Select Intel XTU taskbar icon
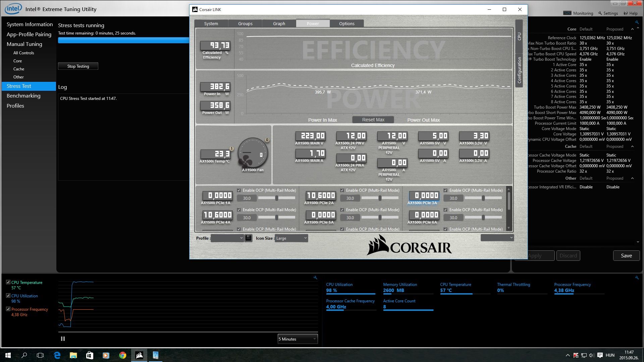The height and width of the screenshot is (362, 644). [155, 355]
